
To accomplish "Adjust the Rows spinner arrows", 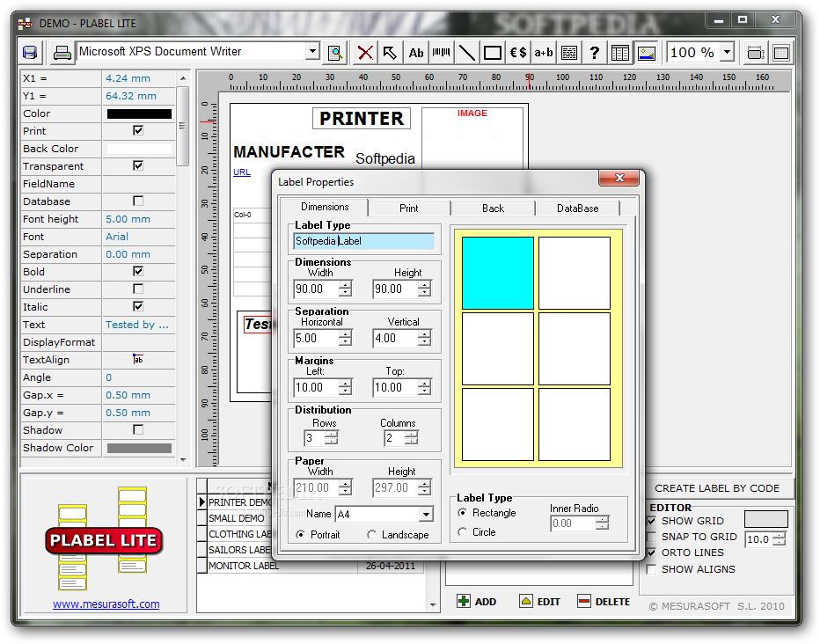I will coord(332,437).
